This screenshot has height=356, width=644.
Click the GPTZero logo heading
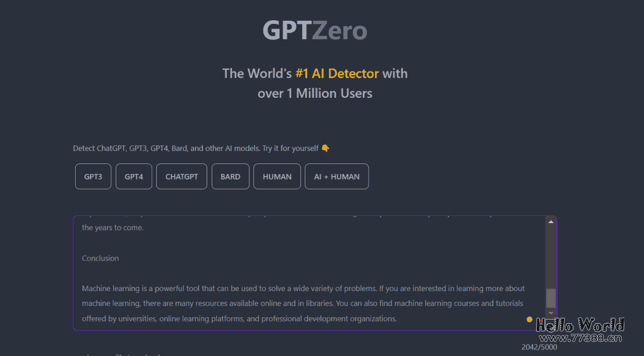click(315, 31)
